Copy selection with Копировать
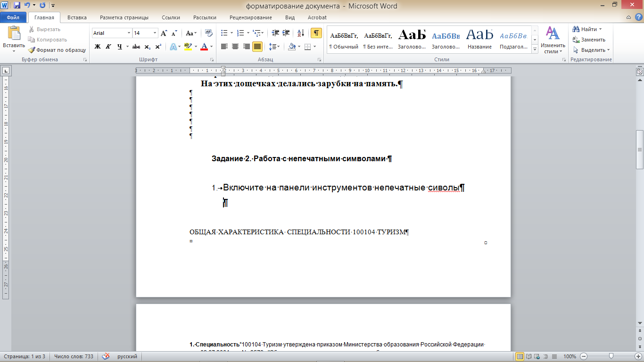644x362 pixels. click(47, 40)
